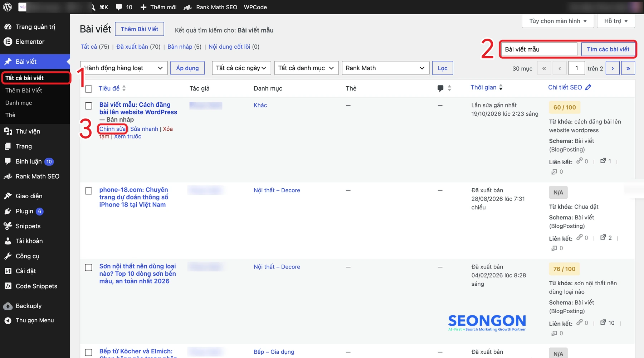The image size is (644, 358).
Task: Click the pencil icon next to Chi tiết SEO
Action: tap(588, 87)
